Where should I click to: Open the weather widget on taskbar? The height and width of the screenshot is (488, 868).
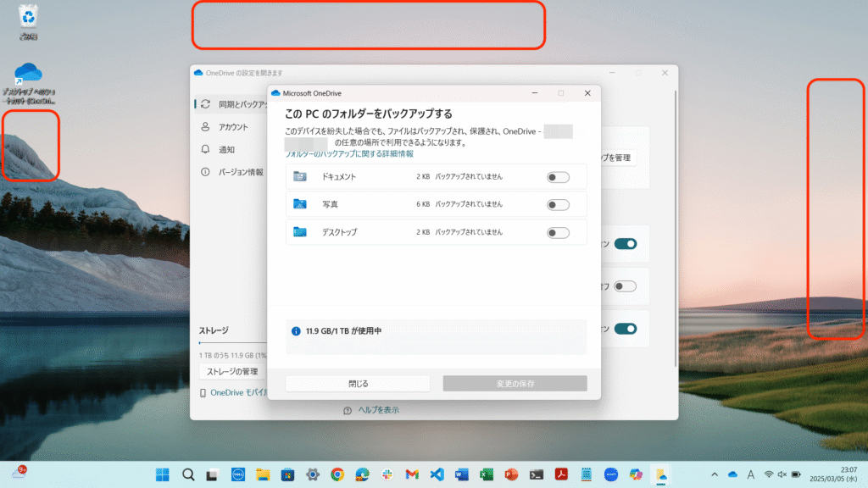[20, 474]
